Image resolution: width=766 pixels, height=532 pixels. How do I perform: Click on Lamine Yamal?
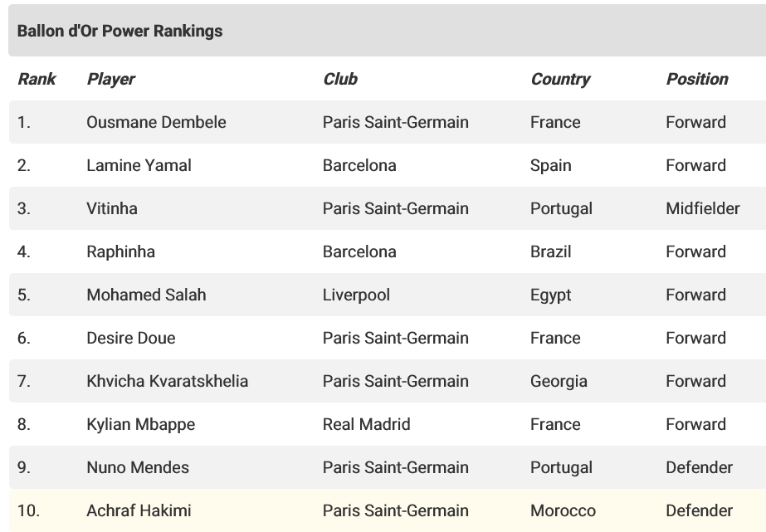(139, 165)
